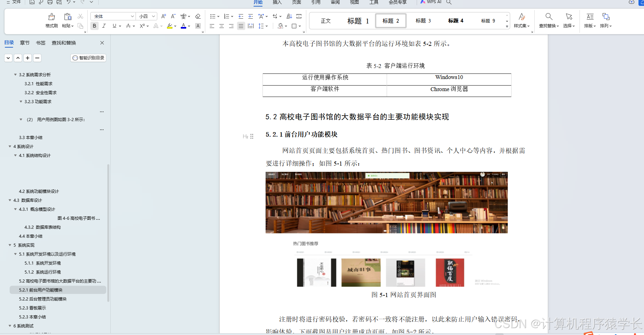This screenshot has height=335, width=644.
Task: Click the save icon in quick access
Action: [x=32, y=2]
